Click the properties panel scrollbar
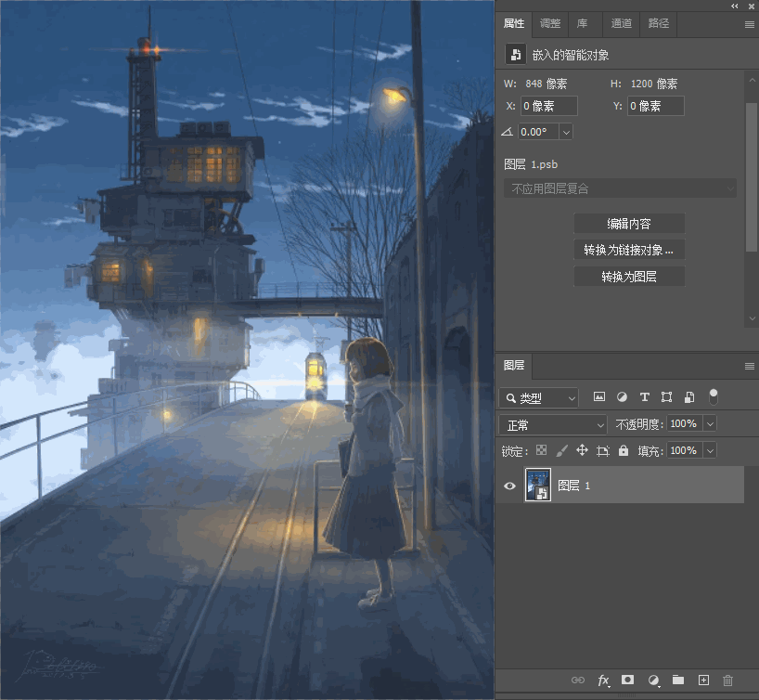The width and height of the screenshot is (759, 700). click(752, 176)
